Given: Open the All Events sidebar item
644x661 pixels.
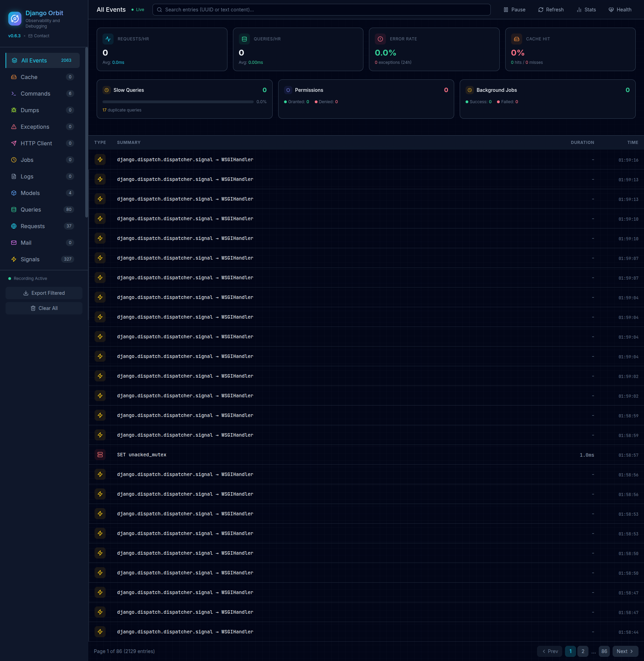Looking at the screenshot, I should [x=43, y=60].
